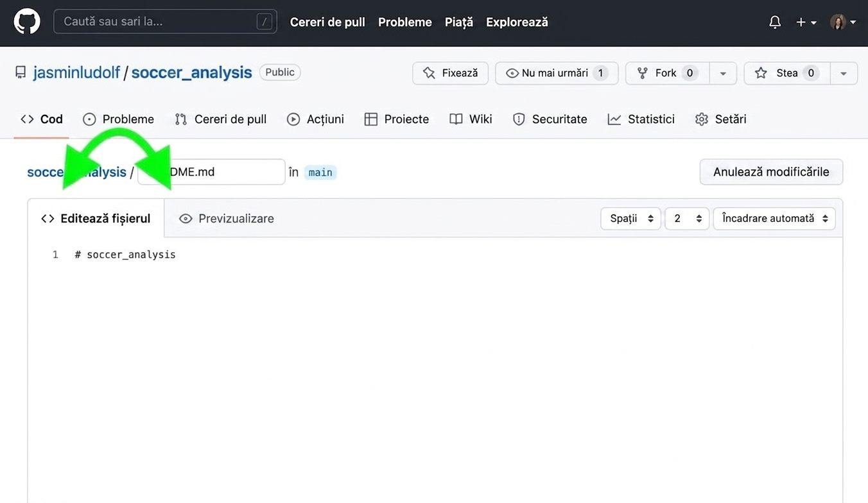The image size is (868, 503).
Task: Open the GitHub home logo
Action: click(27, 22)
